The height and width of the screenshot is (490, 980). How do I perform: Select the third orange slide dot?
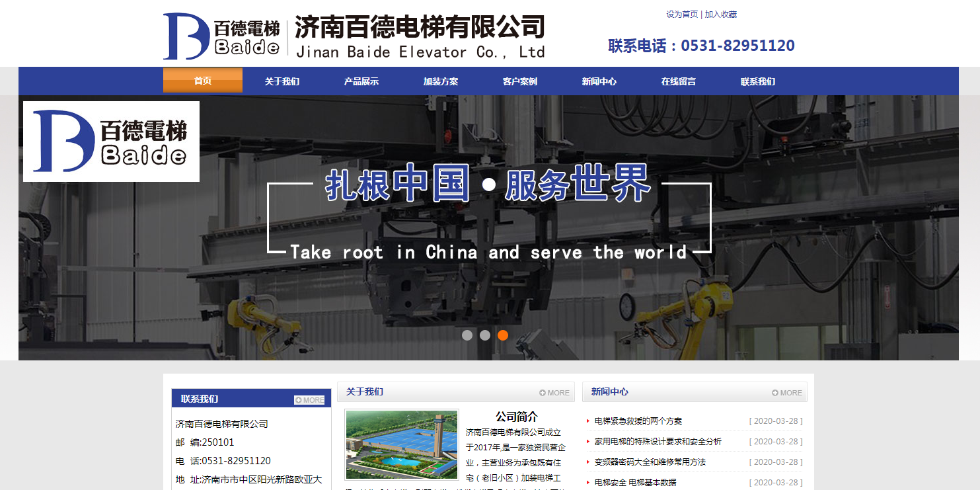(503, 335)
